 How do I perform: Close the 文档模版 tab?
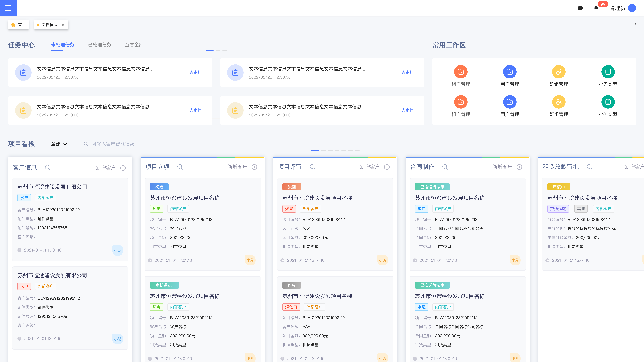click(x=63, y=25)
